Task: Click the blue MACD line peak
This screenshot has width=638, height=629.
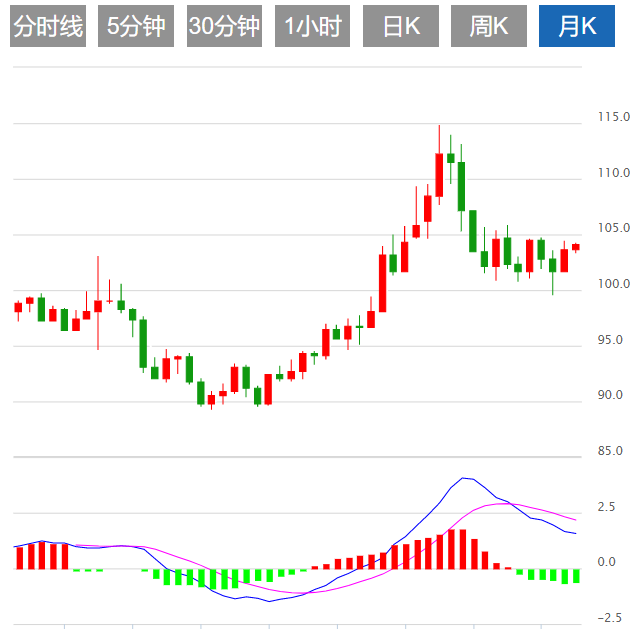Action: click(463, 478)
